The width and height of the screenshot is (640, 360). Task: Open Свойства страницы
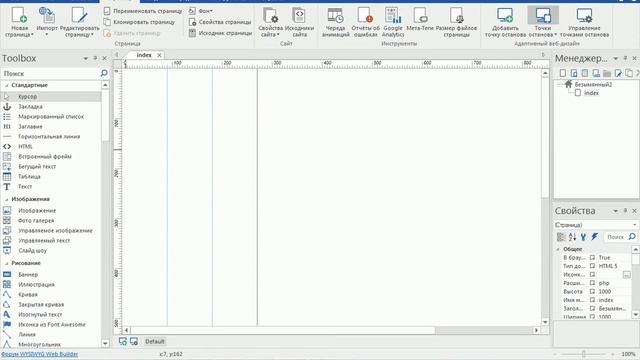220,22
